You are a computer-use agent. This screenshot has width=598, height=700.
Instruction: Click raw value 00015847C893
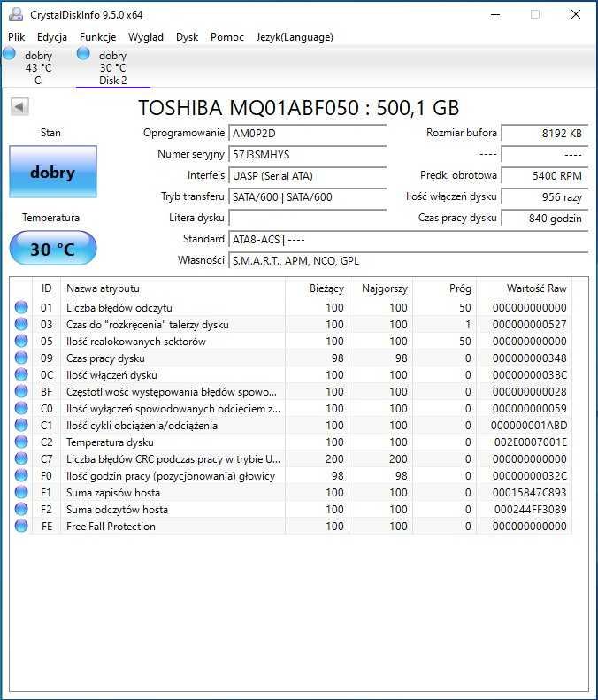[529, 492]
